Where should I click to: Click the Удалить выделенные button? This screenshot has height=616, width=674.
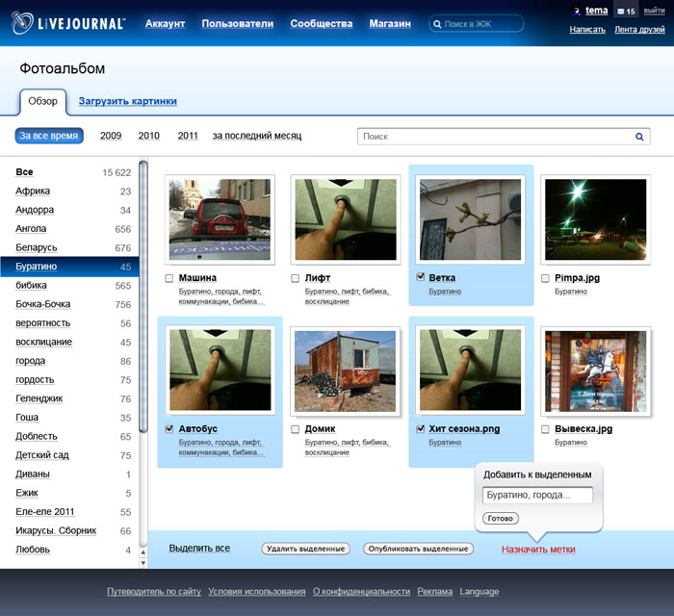pos(305,549)
